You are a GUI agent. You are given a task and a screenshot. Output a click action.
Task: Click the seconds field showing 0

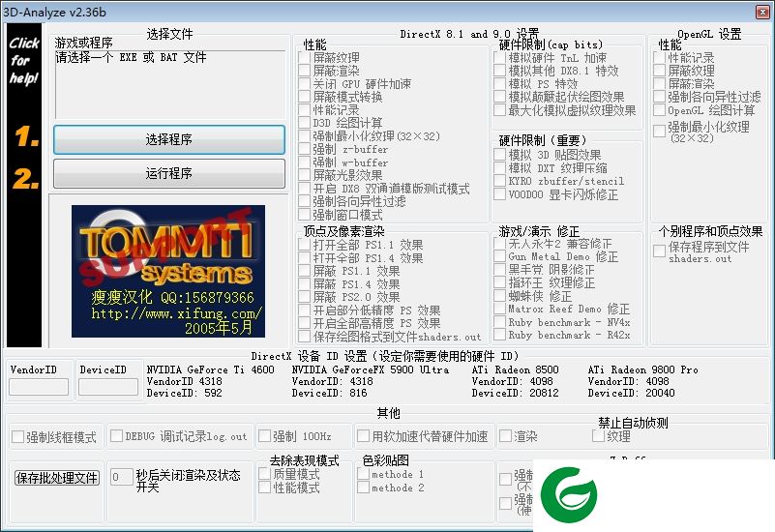tap(121, 477)
